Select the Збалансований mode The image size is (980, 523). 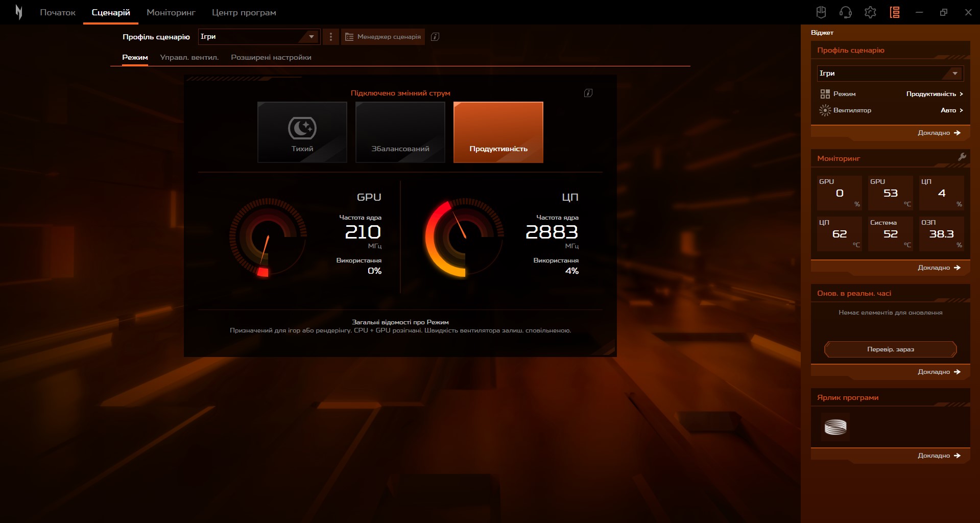coord(400,132)
